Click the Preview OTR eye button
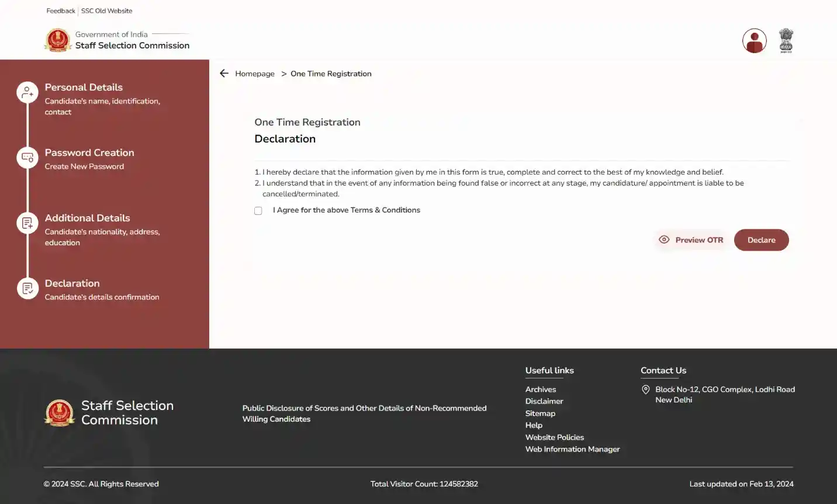This screenshot has width=837, height=504. [x=691, y=240]
